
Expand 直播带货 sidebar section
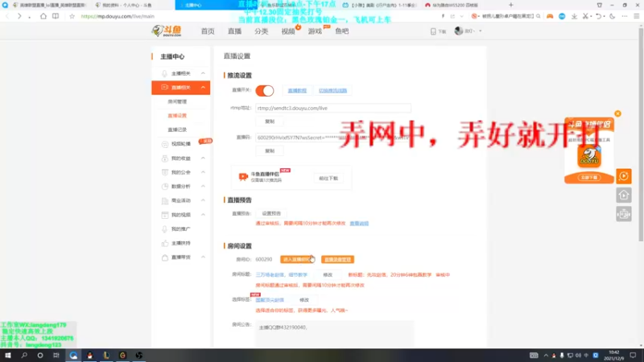(x=203, y=257)
